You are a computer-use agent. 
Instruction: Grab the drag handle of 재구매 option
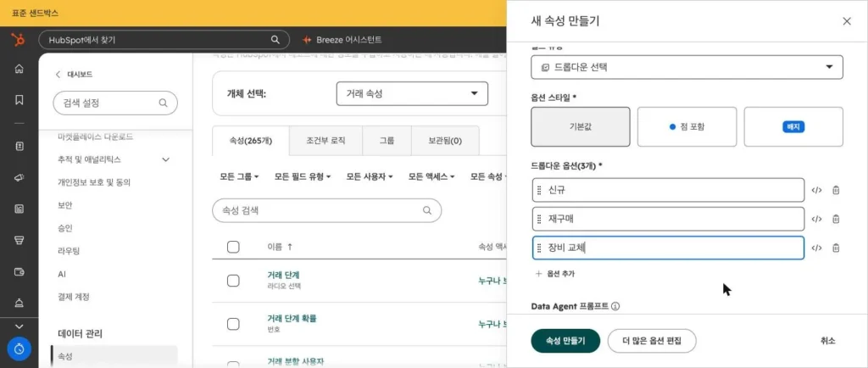point(539,219)
